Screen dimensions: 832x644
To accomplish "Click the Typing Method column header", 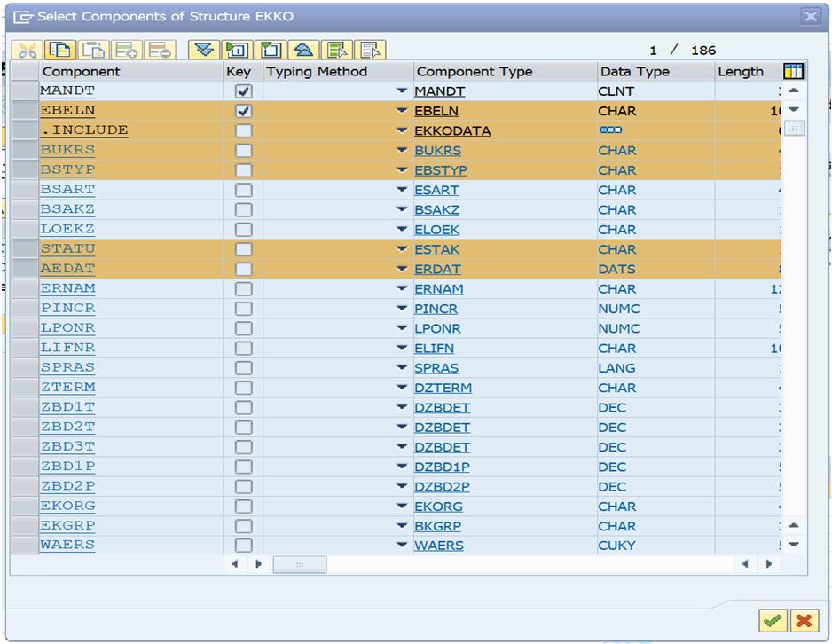I will click(x=338, y=72).
